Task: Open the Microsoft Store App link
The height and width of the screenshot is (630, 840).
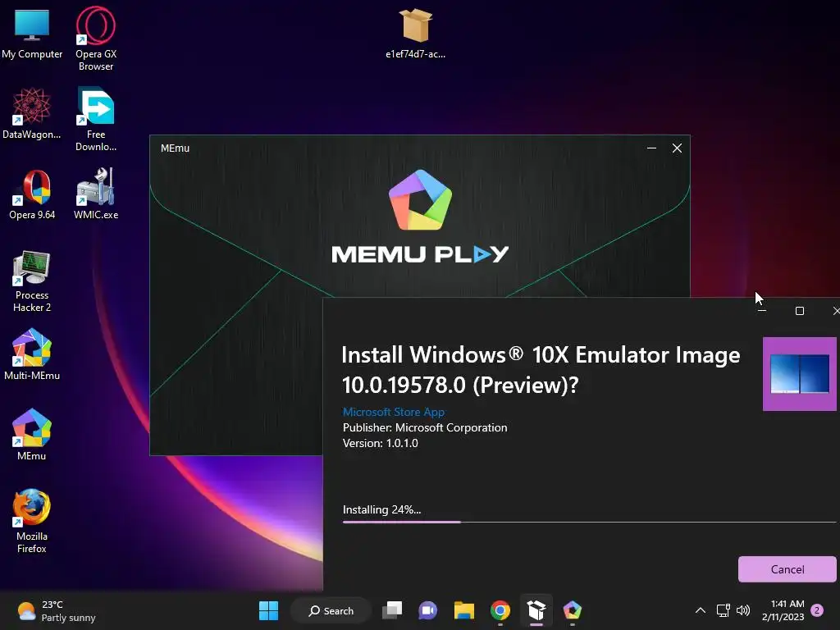Action: [x=393, y=412]
